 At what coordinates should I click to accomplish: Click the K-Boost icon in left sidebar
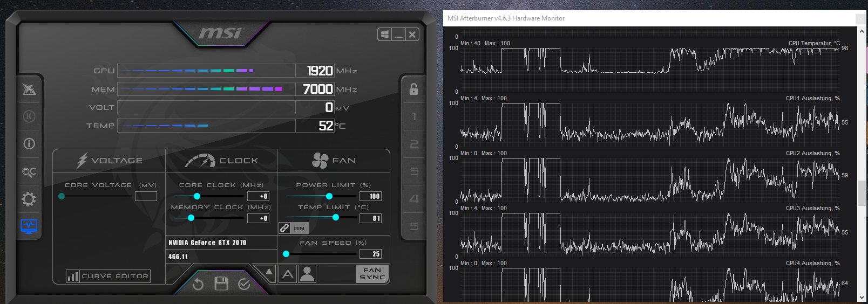coord(29,116)
